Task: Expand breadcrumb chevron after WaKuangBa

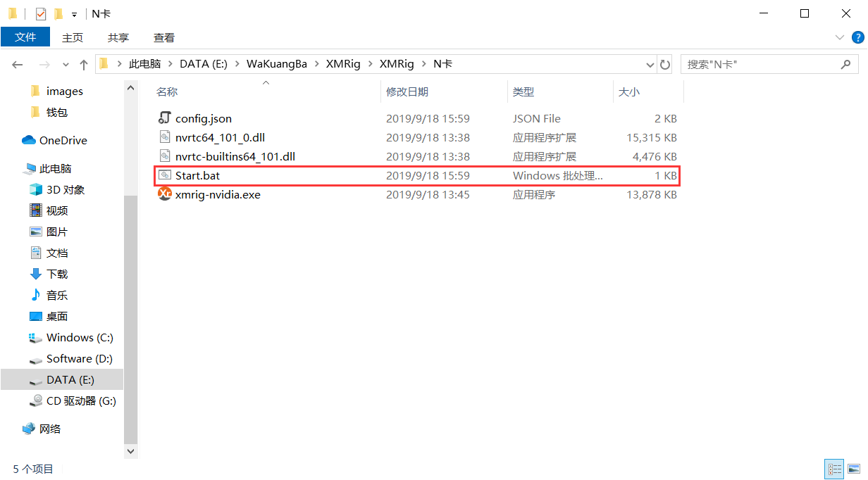Action: (x=316, y=64)
